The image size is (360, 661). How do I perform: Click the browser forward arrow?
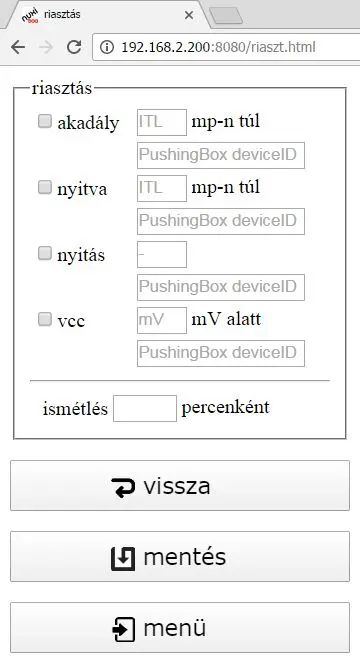point(46,47)
